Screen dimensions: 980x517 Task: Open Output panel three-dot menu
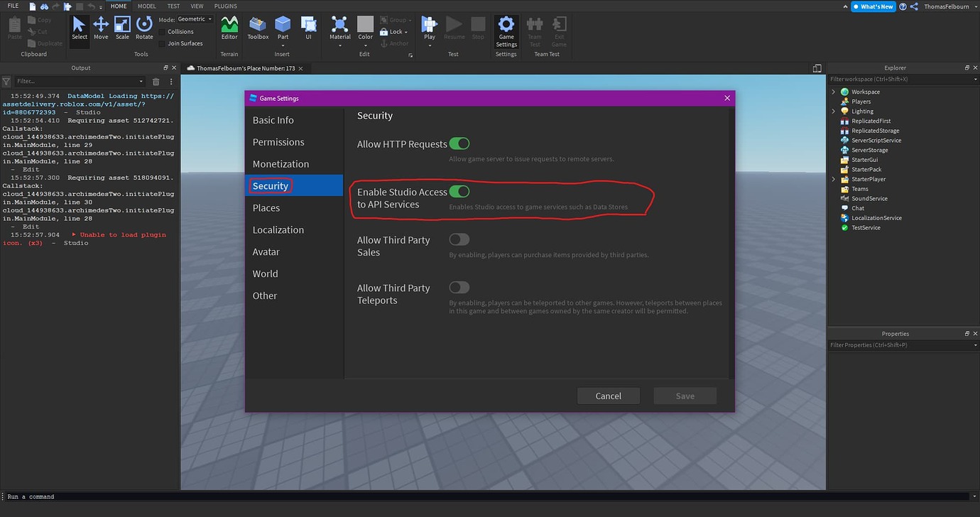point(171,82)
